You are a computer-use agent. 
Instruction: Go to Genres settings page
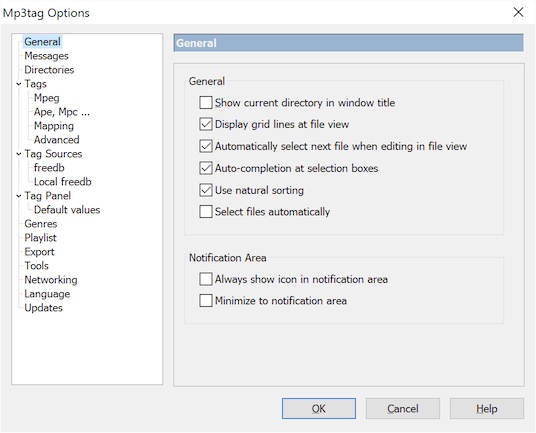coord(40,224)
